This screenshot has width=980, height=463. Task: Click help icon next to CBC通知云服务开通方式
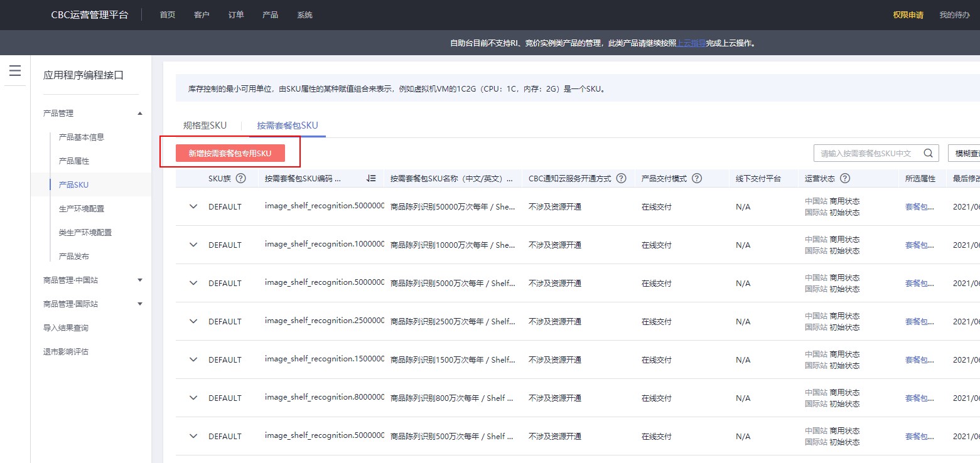coord(622,178)
